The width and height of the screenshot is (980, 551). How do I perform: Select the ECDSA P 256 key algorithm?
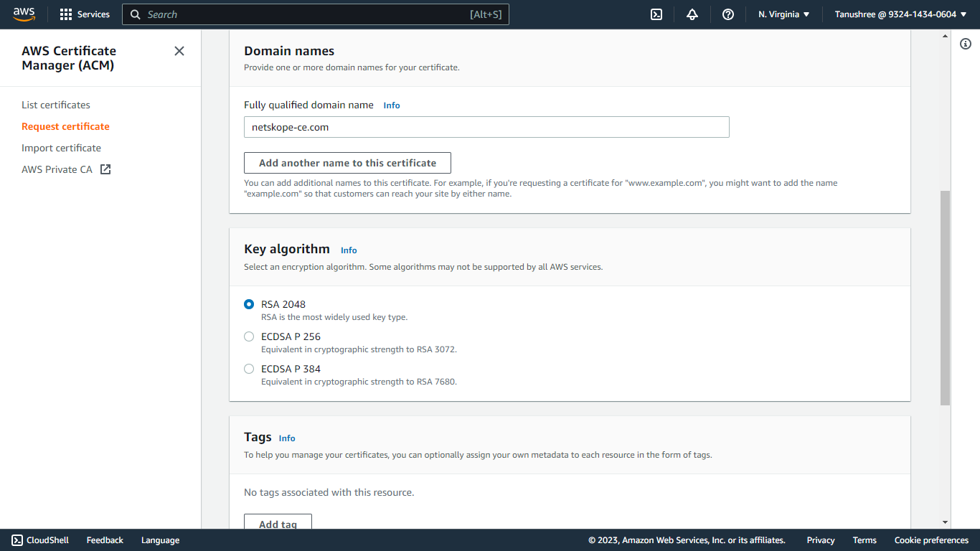[249, 336]
